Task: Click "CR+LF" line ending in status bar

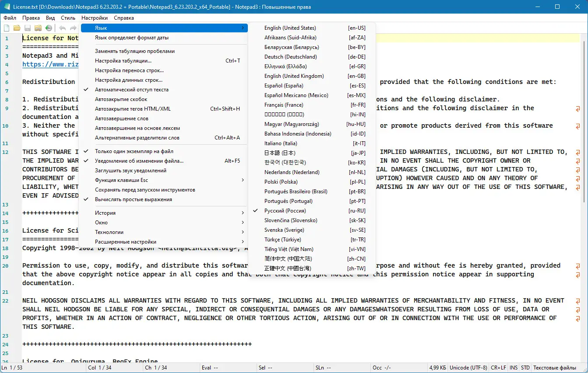Action: (499, 368)
